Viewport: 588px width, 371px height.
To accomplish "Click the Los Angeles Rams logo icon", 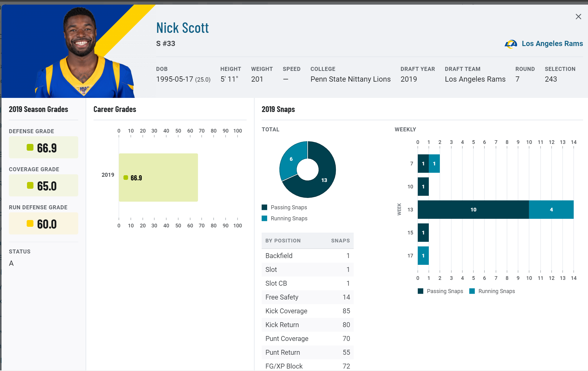I will click(x=511, y=44).
